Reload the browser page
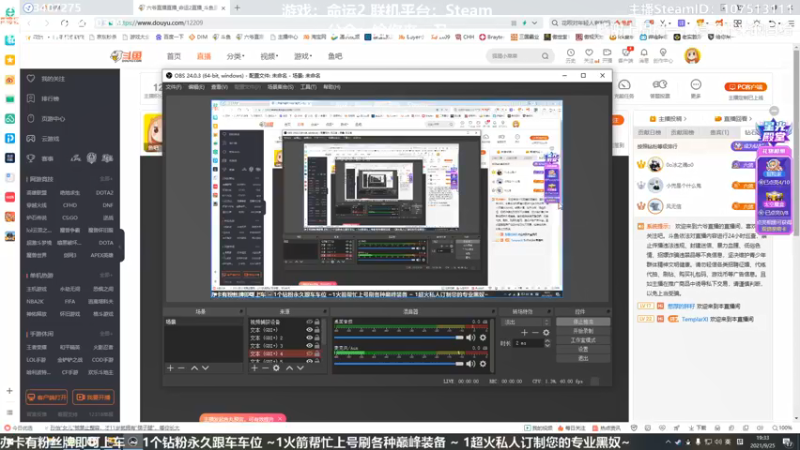The image size is (800, 450). tap(64, 23)
